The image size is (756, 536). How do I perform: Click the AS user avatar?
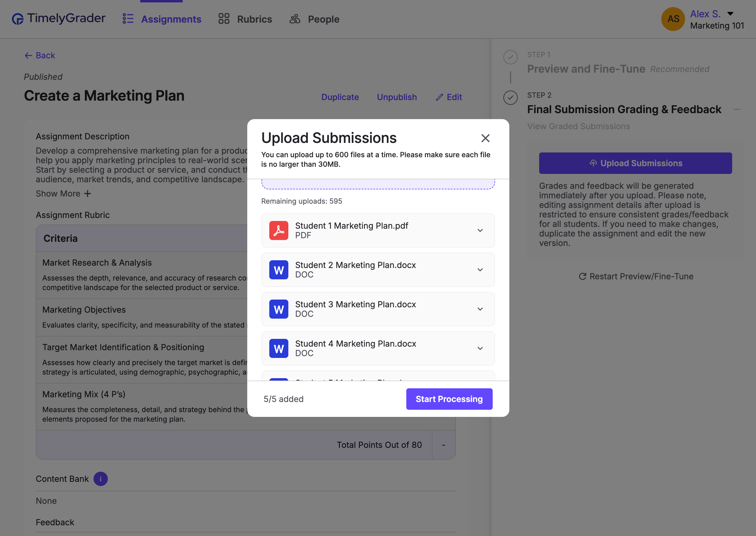(x=673, y=19)
